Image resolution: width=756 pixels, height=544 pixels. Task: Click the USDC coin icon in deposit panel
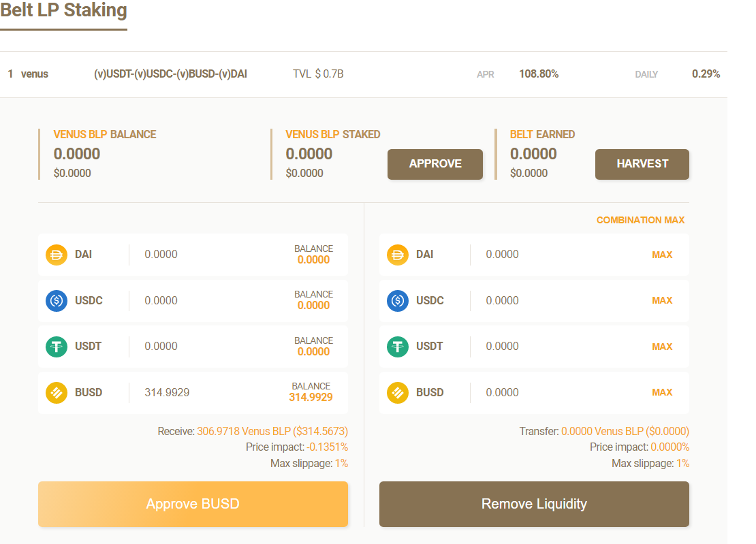57,300
